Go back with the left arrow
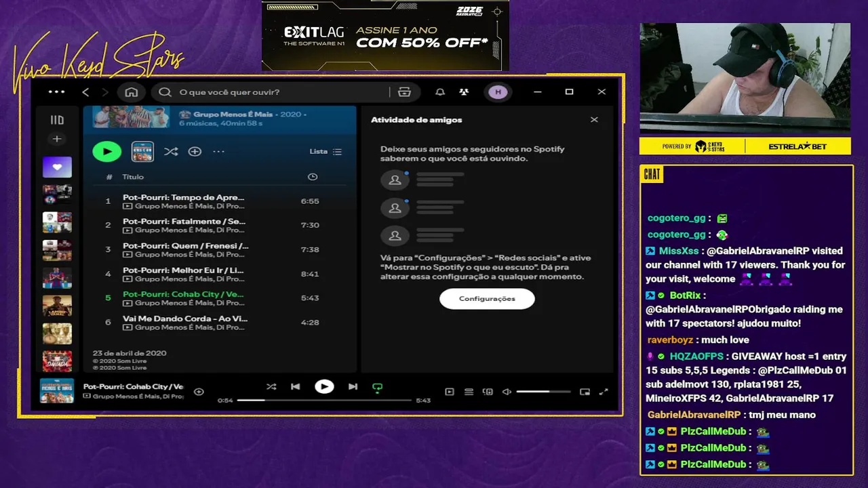Screen dimensions: 868x488 click(85, 92)
